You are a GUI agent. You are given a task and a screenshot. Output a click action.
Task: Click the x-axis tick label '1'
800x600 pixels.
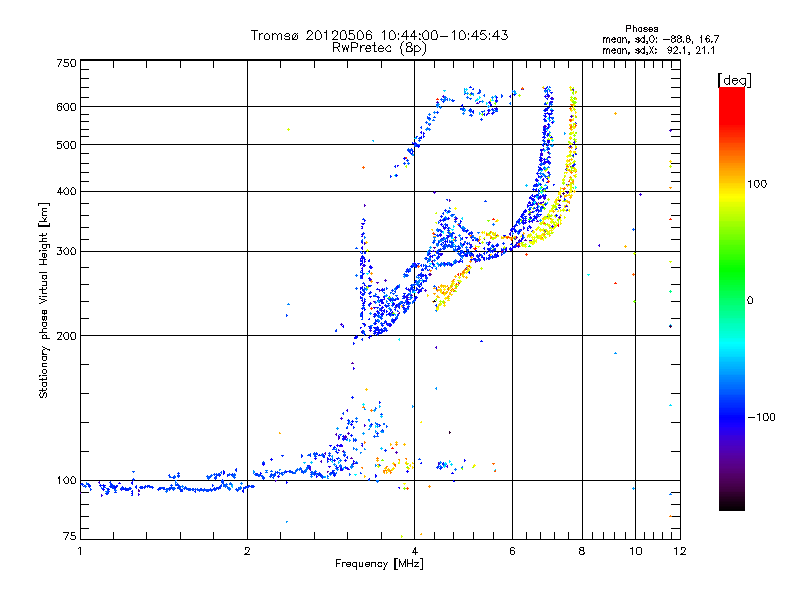pos(80,551)
